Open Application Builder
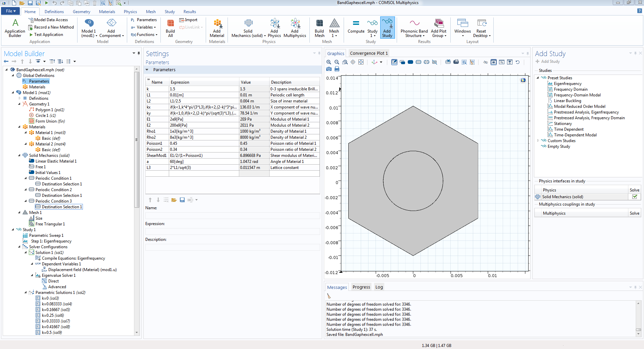Viewport: 644px width, 349px height. [x=15, y=28]
